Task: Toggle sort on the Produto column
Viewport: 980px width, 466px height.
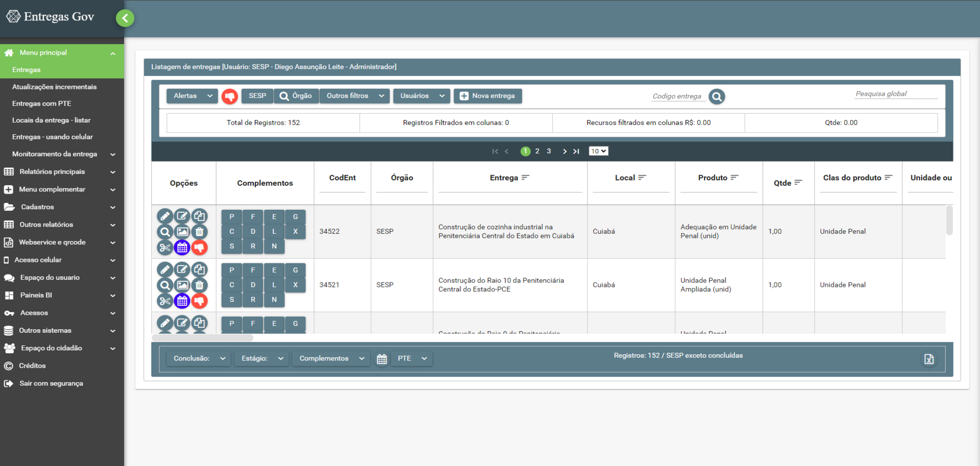Action: (x=734, y=178)
